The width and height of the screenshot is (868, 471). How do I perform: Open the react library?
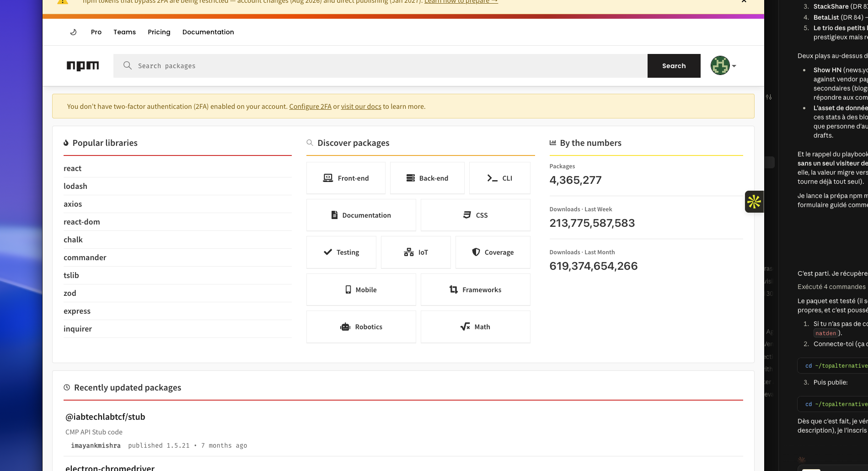[x=73, y=168]
